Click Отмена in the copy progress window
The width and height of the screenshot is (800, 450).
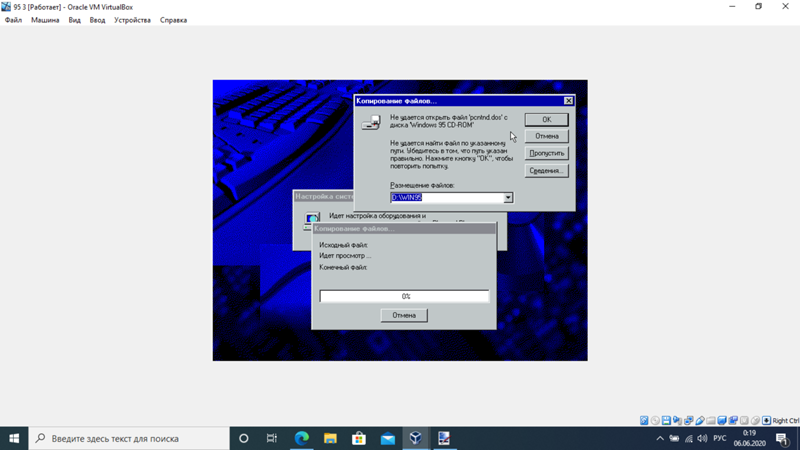tap(404, 315)
